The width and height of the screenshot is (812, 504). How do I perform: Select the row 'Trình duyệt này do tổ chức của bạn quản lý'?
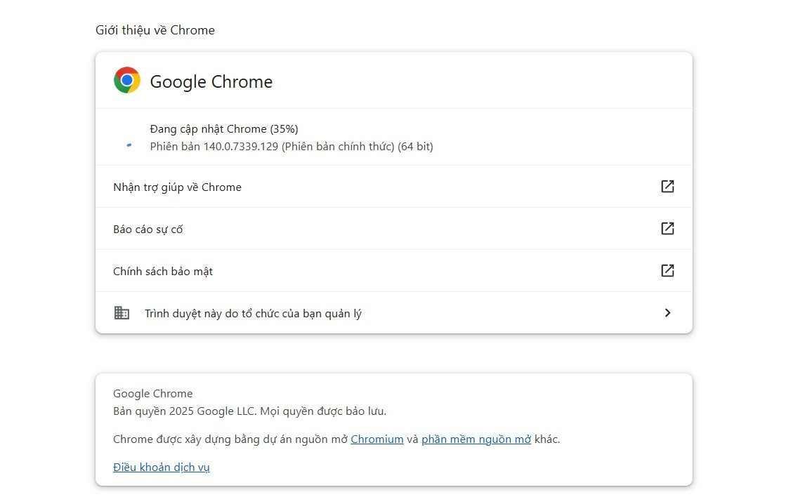tap(393, 312)
